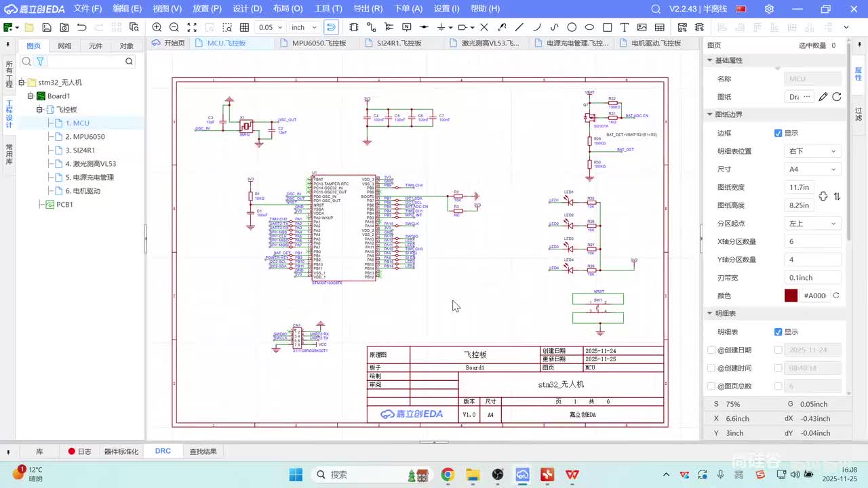Collapse the 图纸边界 section
The width and height of the screenshot is (868, 488).
click(x=710, y=115)
